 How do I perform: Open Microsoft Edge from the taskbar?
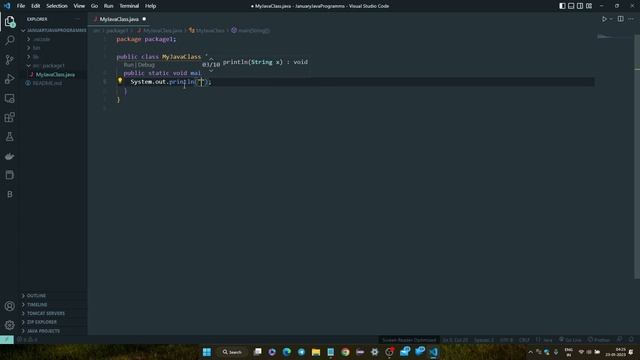(x=287, y=352)
